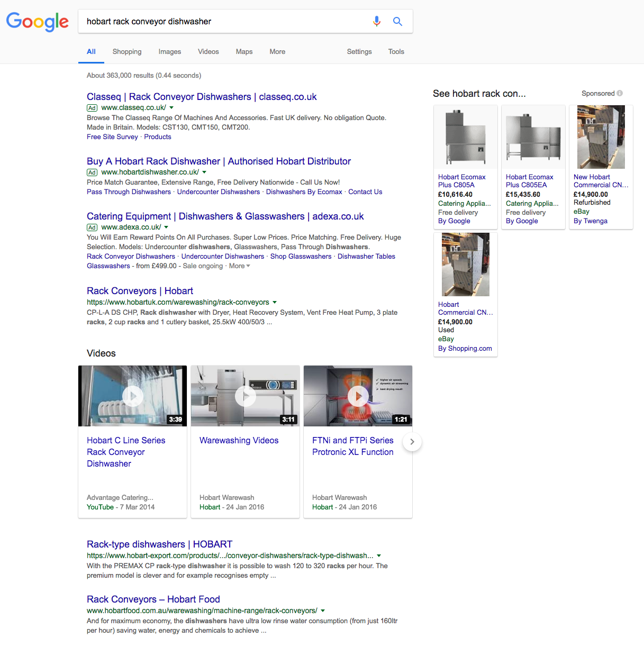This screenshot has height=647, width=644.
Task: Open used Hobart Commercial £14,900 product image
Action: click(466, 265)
